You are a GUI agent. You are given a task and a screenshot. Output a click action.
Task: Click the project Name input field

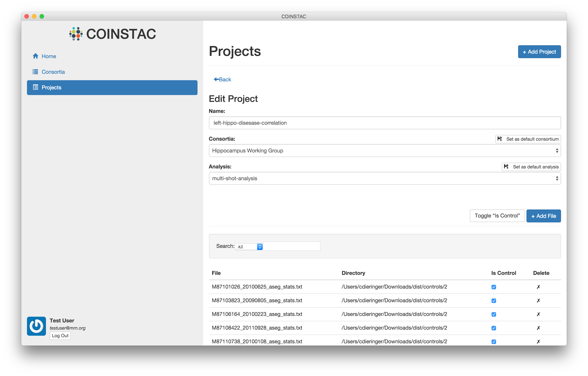point(385,123)
